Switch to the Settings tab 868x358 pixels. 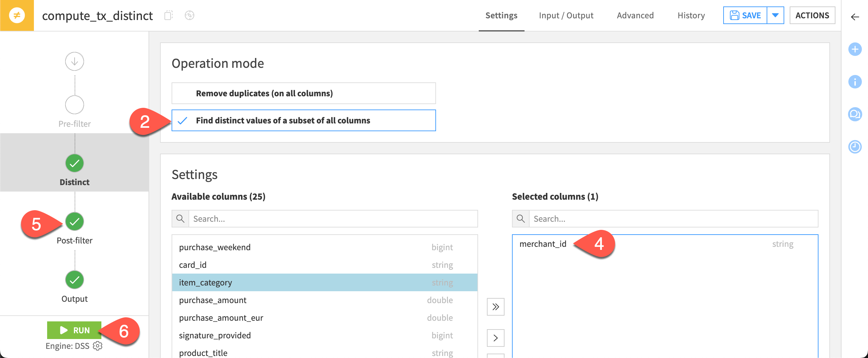point(501,15)
